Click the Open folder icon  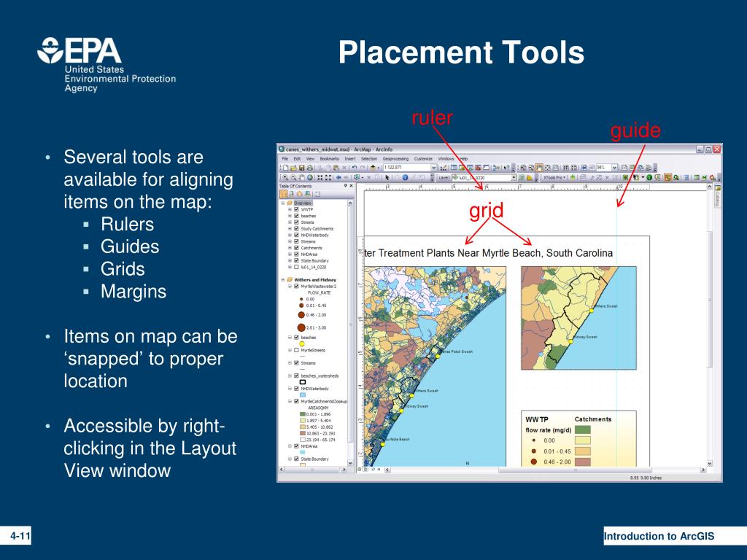pos(293,168)
